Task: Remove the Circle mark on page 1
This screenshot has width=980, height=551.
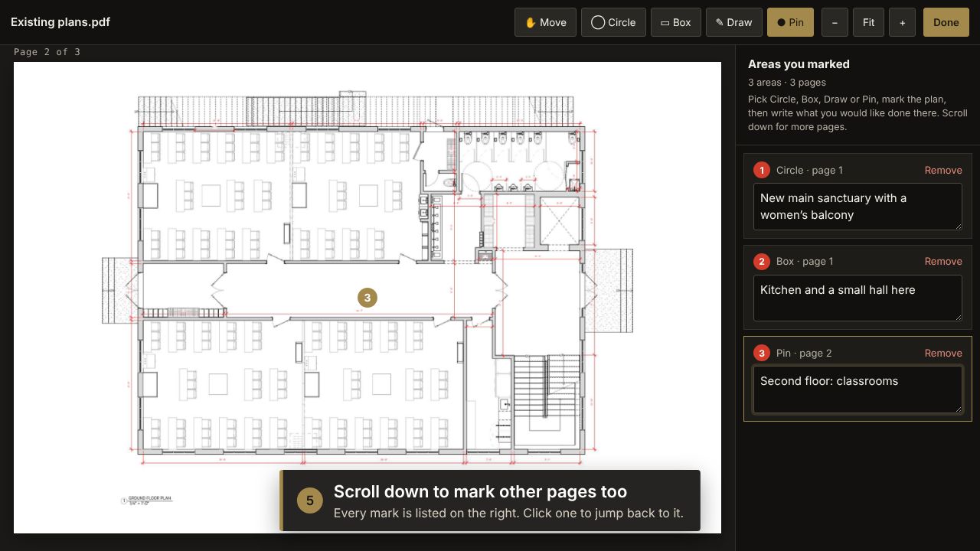Action: (943, 171)
